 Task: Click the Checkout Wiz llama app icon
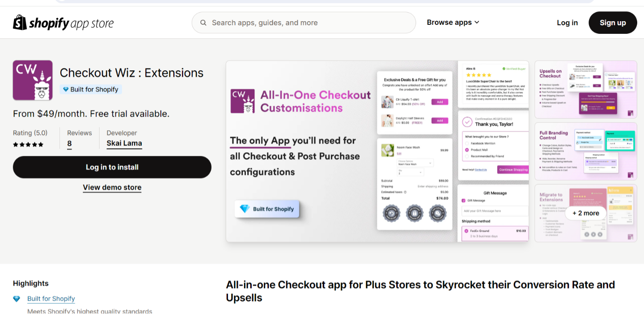point(32,80)
